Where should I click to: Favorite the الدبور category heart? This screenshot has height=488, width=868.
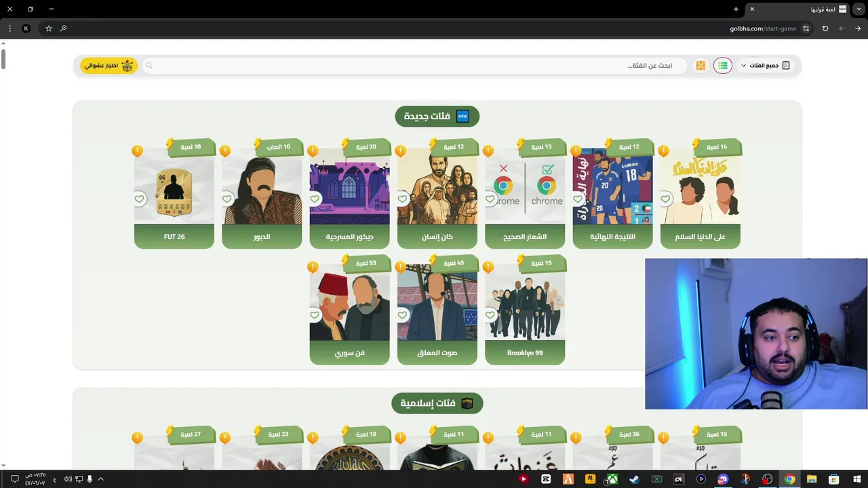click(x=227, y=199)
